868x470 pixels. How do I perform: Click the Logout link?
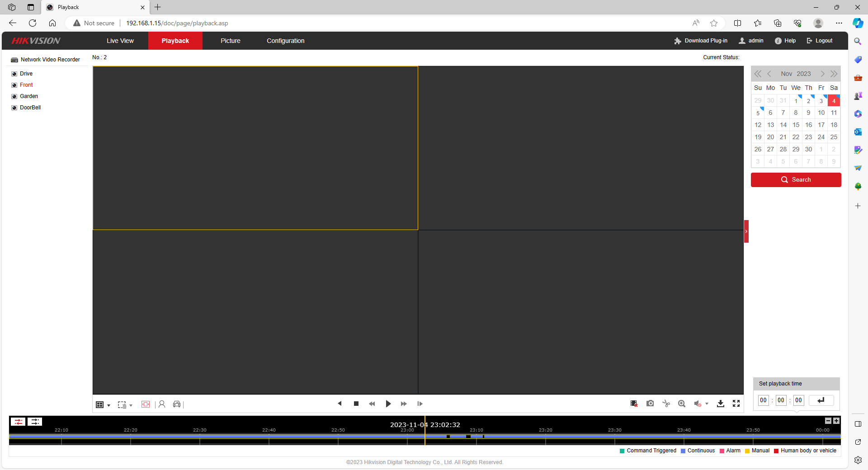pyautogui.click(x=820, y=41)
